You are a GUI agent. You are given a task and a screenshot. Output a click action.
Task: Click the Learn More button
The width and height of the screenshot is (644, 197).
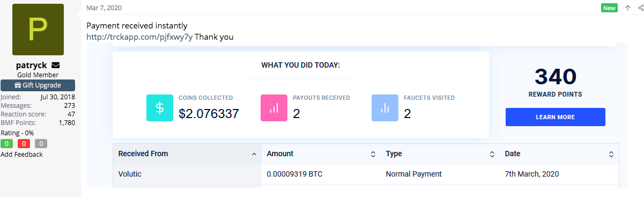[x=555, y=117]
